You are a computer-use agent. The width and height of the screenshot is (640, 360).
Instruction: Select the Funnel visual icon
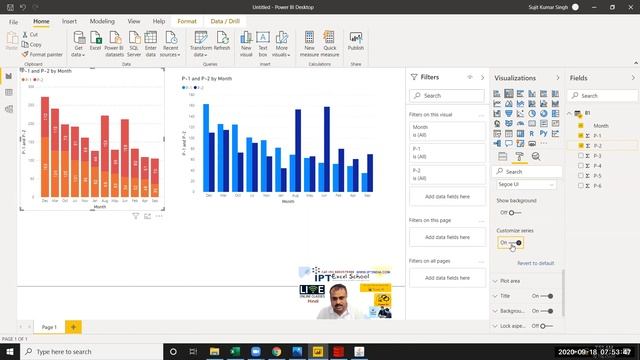[509, 113]
